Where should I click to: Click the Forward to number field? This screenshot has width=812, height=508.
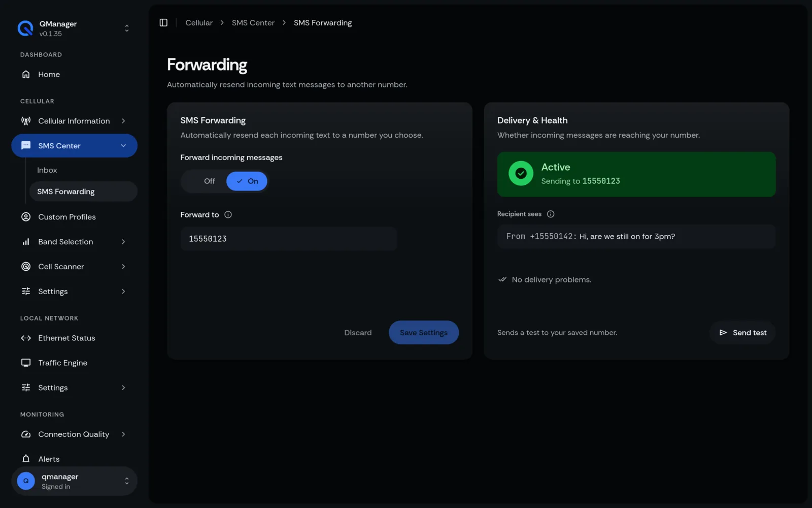(x=289, y=239)
